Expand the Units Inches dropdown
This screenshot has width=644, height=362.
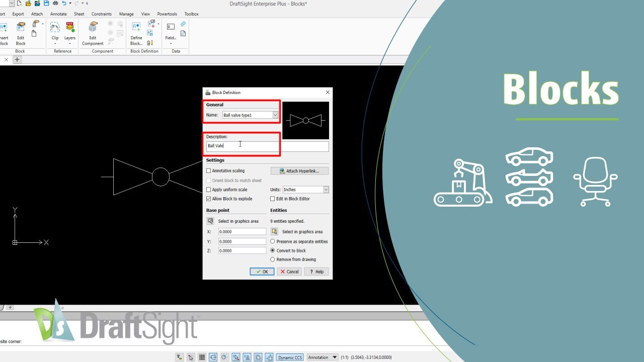[326, 190]
